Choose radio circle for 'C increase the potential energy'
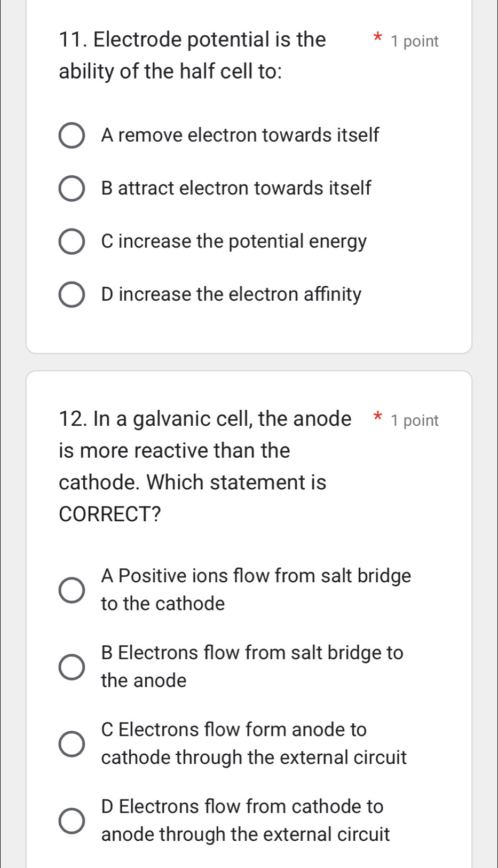Image resolution: width=498 pixels, height=868 pixels. coord(71,241)
